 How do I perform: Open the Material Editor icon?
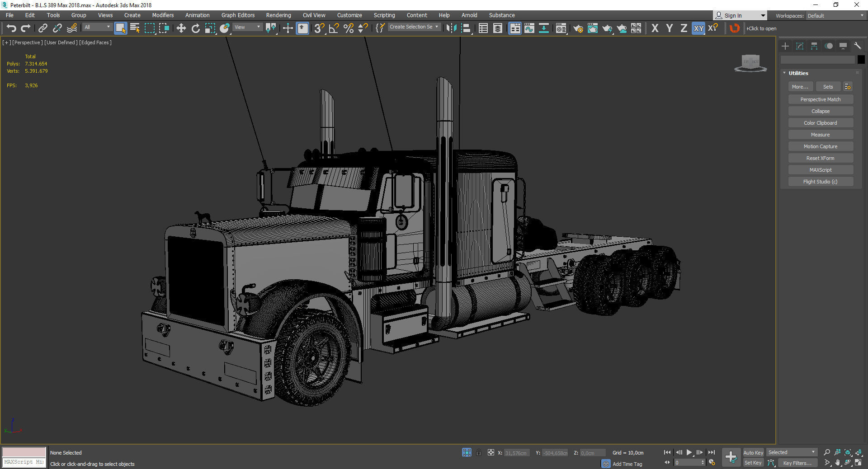(561, 28)
